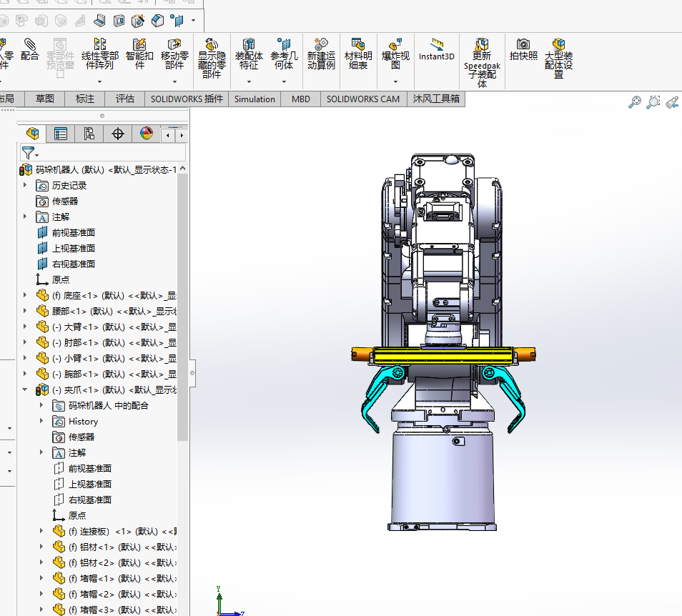
Task: Toggle Instant3D mode
Action: point(436,49)
